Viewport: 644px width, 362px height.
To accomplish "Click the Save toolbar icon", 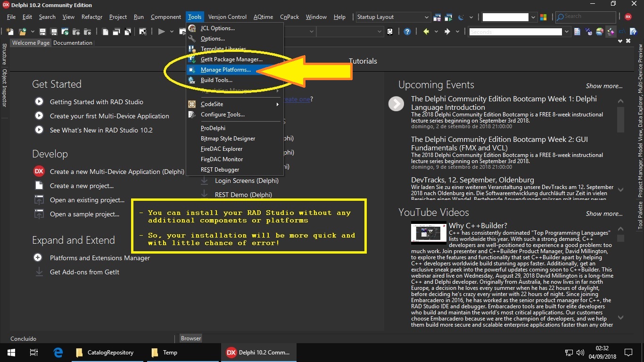I will click(x=42, y=32).
